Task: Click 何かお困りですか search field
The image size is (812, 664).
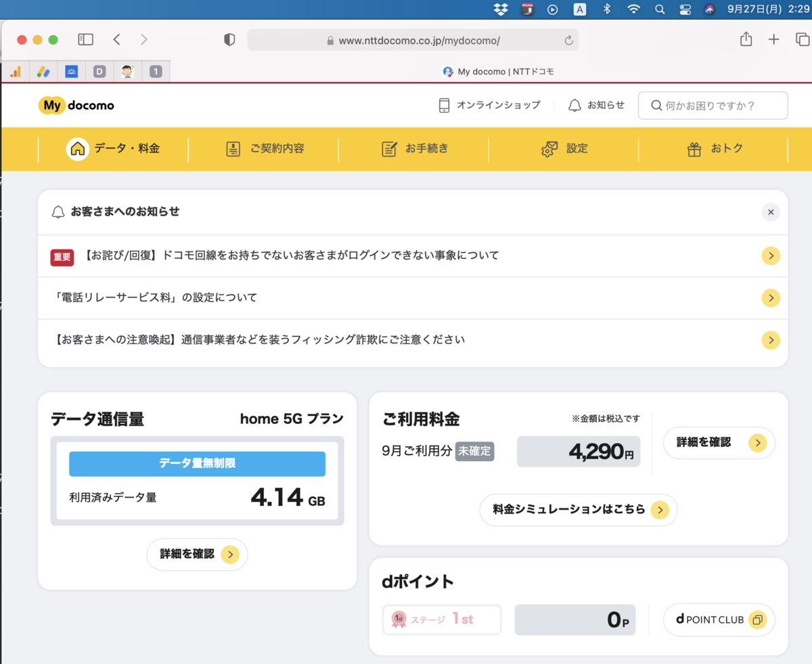Action: (x=713, y=105)
